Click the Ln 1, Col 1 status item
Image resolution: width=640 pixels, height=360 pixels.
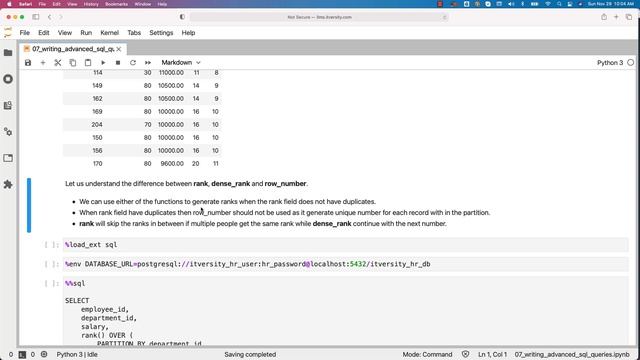(x=492, y=354)
